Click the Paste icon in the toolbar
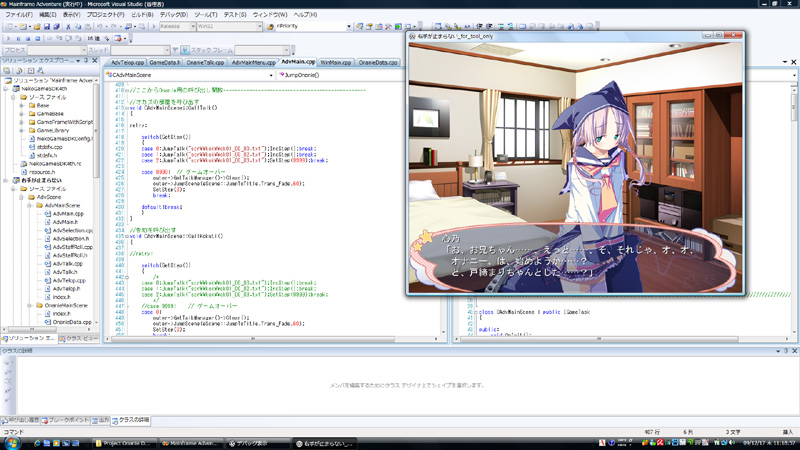 tap(87, 27)
